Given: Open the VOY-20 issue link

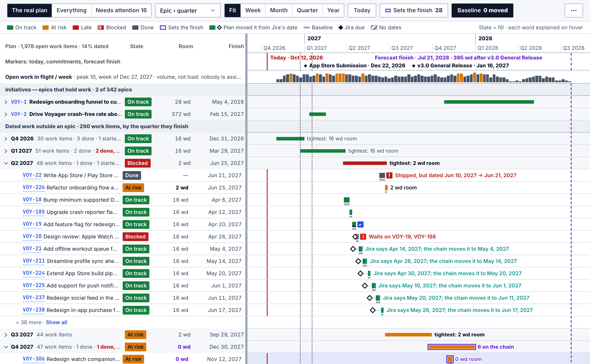Looking at the screenshot, I should click(x=32, y=236).
